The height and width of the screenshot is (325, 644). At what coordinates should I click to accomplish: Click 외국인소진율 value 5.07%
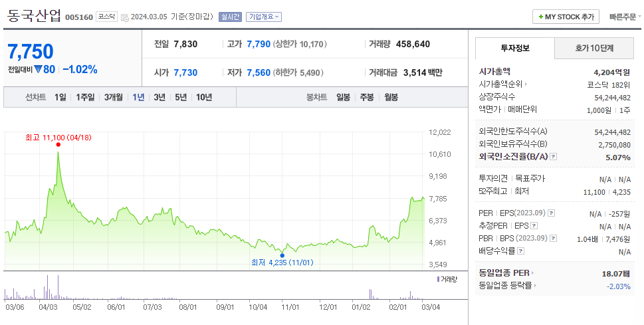pyautogui.click(x=617, y=158)
